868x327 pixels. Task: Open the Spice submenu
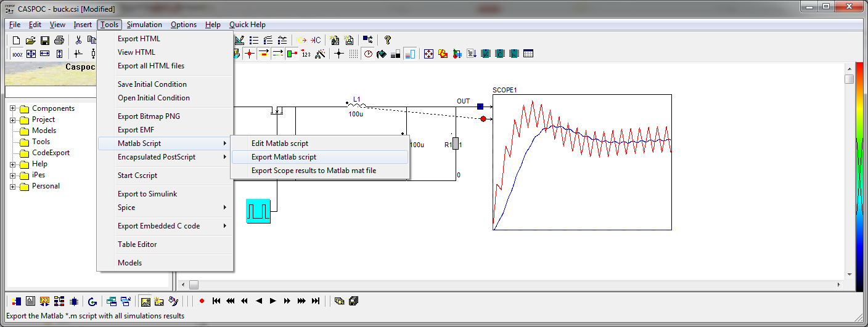click(165, 208)
